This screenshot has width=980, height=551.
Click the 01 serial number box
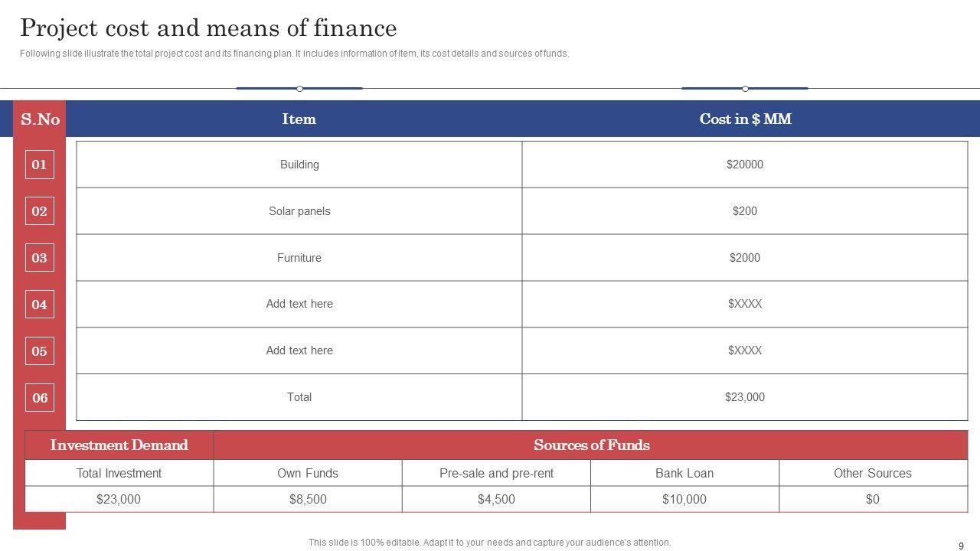pyautogui.click(x=39, y=165)
